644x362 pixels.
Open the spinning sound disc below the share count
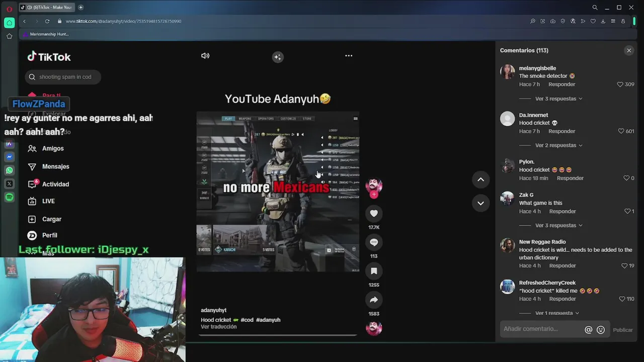pyautogui.click(x=374, y=328)
